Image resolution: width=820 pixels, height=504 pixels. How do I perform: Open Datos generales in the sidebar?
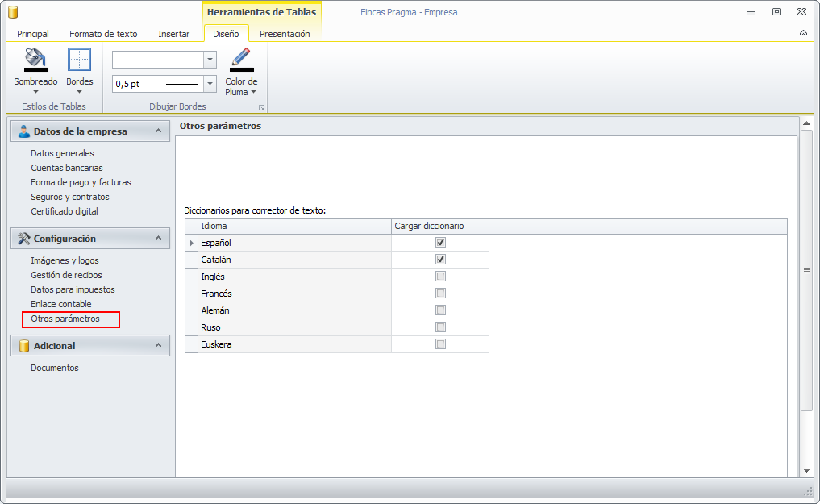pyautogui.click(x=62, y=153)
